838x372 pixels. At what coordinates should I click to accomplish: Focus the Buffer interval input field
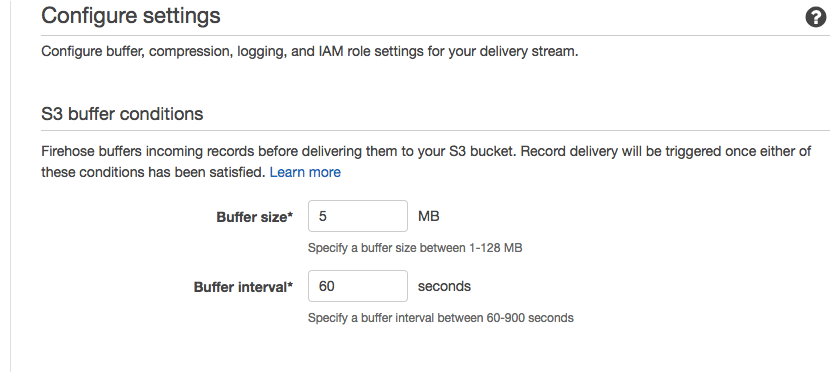coord(358,286)
